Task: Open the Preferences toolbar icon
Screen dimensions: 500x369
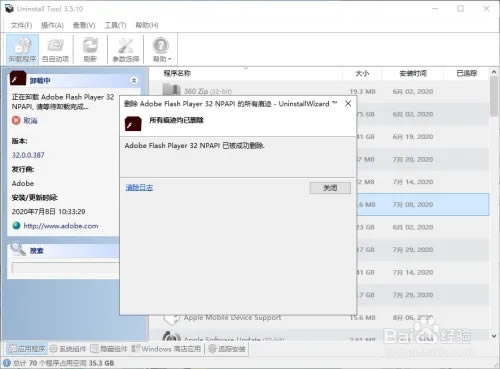Action: pyautogui.click(x=126, y=49)
